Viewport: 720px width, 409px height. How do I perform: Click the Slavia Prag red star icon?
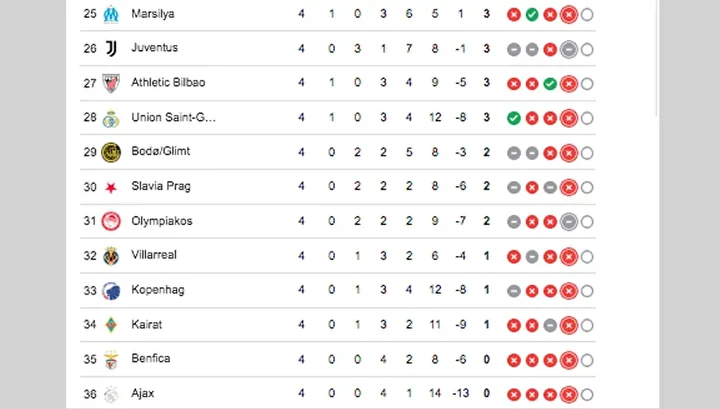(x=111, y=187)
